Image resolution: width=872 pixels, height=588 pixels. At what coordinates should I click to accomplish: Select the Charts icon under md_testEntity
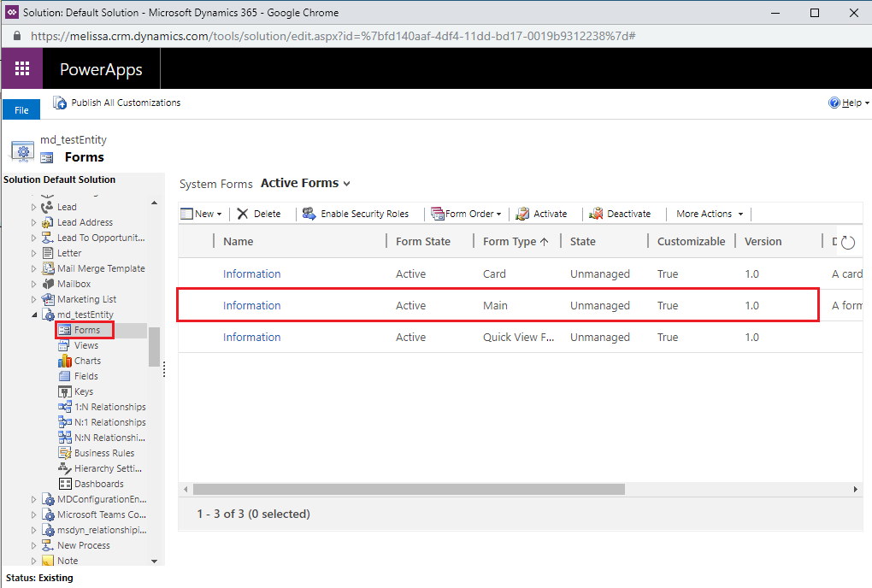tap(64, 362)
